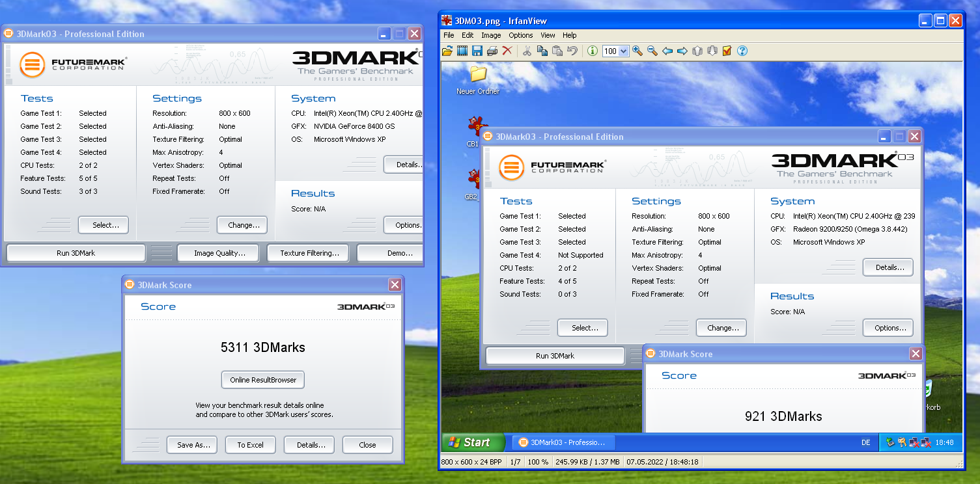
Task: Click the '5311 3DMarks' score text
Action: point(263,347)
